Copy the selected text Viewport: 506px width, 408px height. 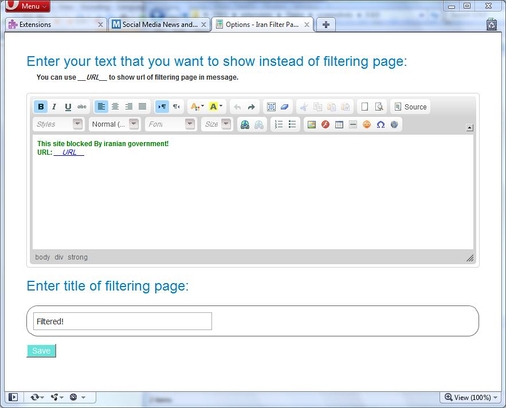pyautogui.click(x=318, y=107)
